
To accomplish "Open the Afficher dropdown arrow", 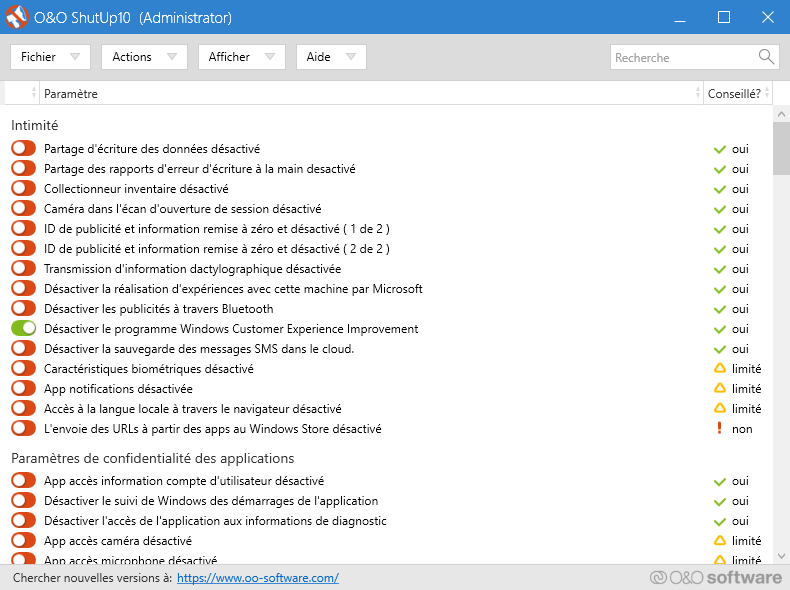I will click(x=270, y=57).
